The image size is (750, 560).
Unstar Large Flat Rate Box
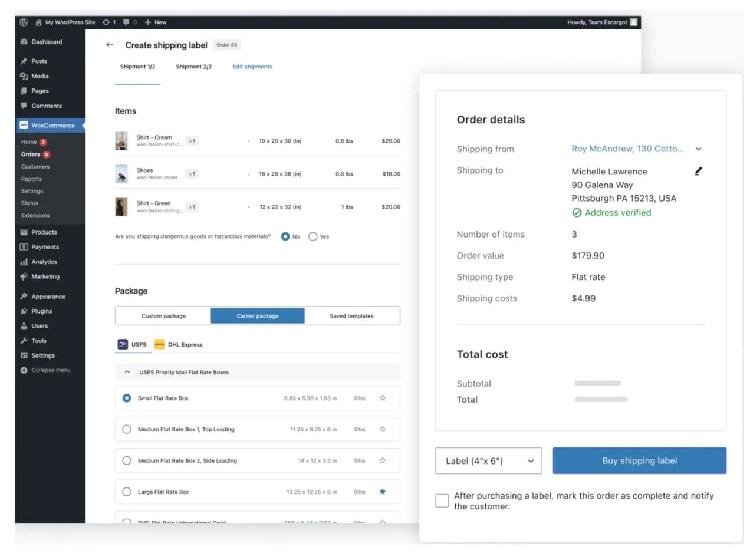point(383,492)
